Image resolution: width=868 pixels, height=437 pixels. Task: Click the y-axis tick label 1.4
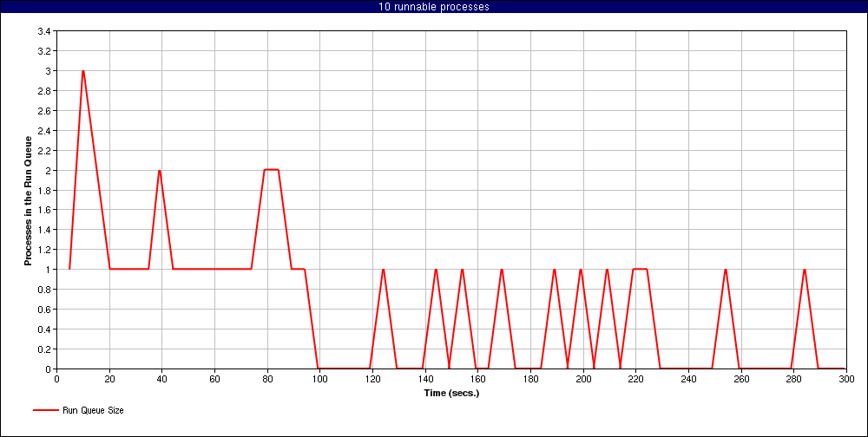44,230
